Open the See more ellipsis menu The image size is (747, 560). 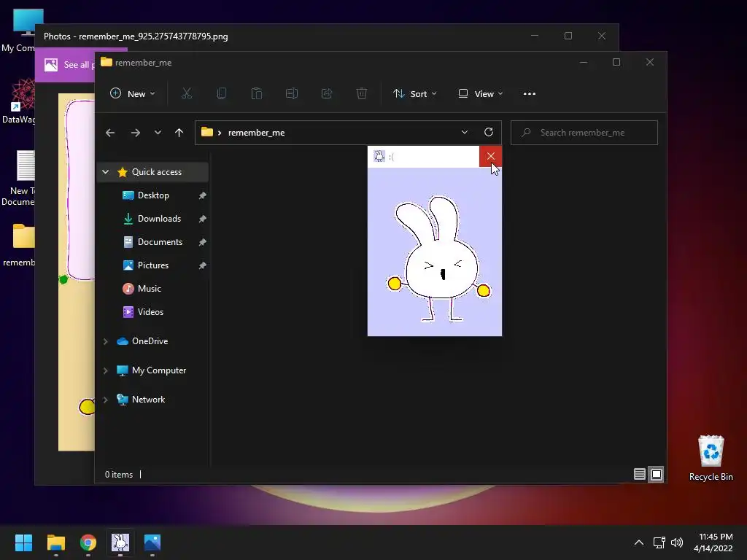point(530,93)
